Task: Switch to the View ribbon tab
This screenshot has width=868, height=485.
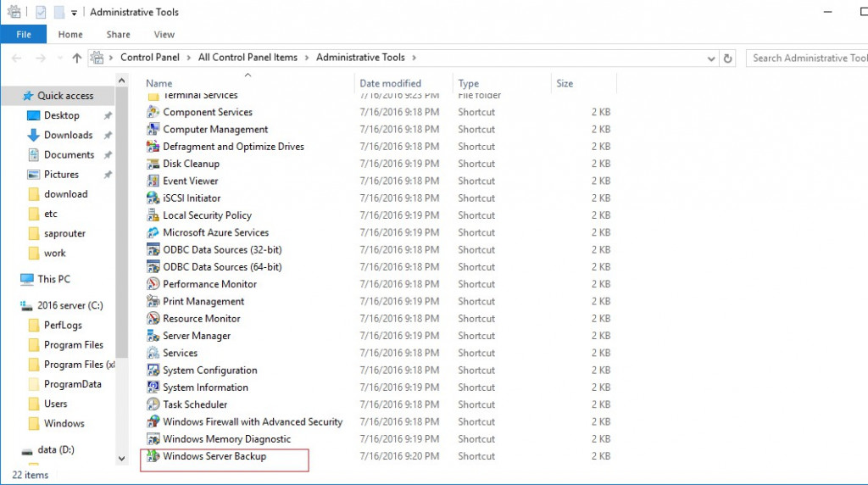Action: (164, 34)
